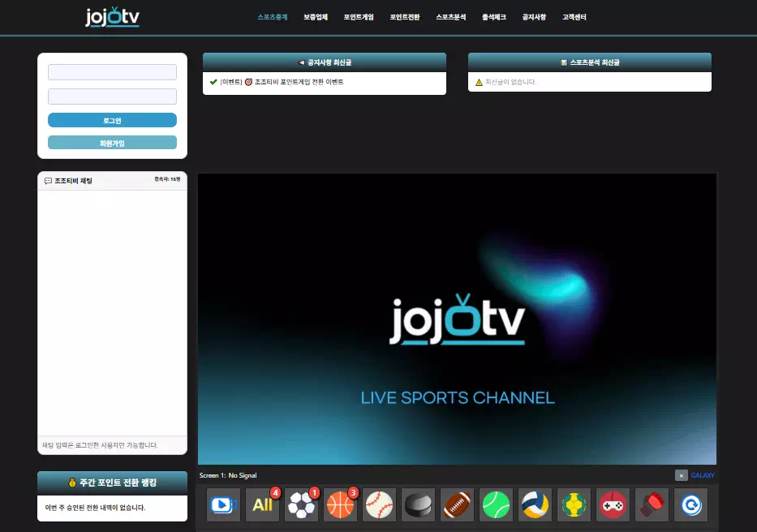The image size is (757, 532).
Task: Click the 로그인 button
Action: pyautogui.click(x=112, y=120)
